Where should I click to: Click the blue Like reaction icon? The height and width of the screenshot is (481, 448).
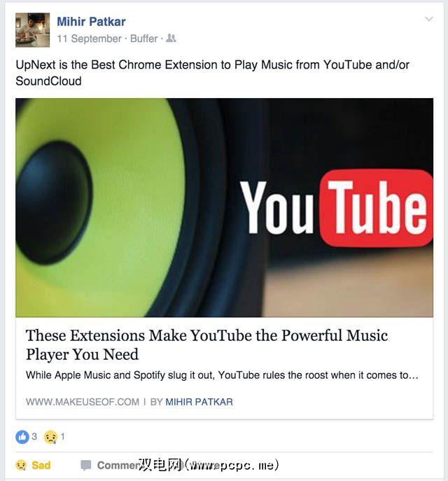pyautogui.click(x=22, y=437)
